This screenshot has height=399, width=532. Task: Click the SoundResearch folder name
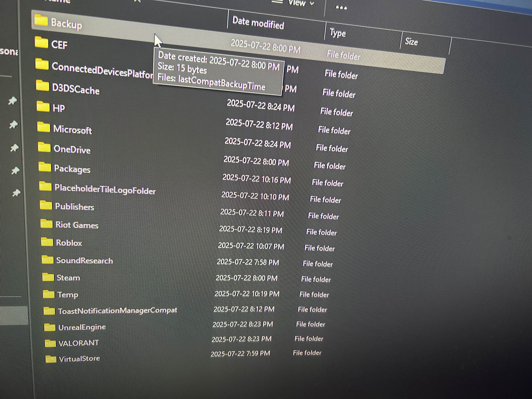pos(85,261)
